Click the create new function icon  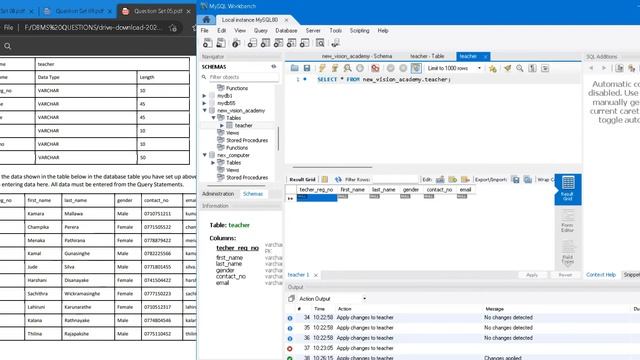pyautogui.click(x=304, y=43)
